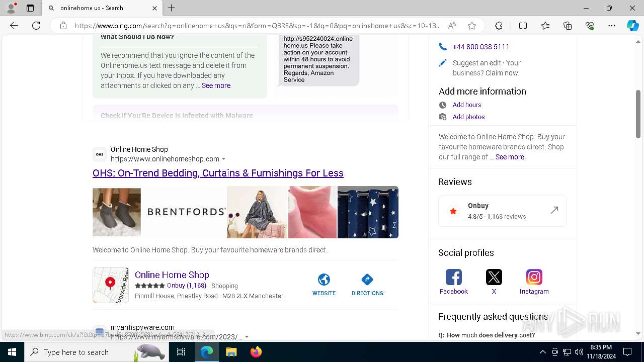Open a new tab with plus button
Screen dimensions: 644x362
(172, 8)
